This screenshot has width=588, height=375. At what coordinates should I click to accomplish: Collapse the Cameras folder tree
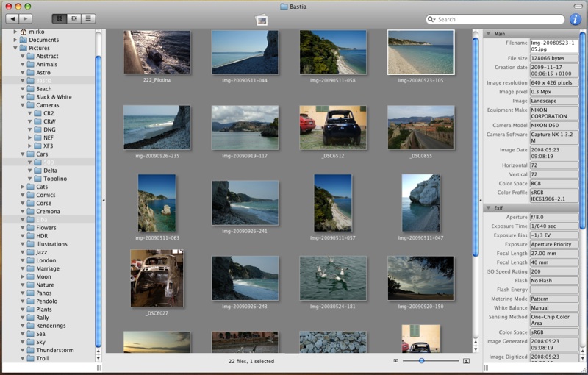(23, 105)
